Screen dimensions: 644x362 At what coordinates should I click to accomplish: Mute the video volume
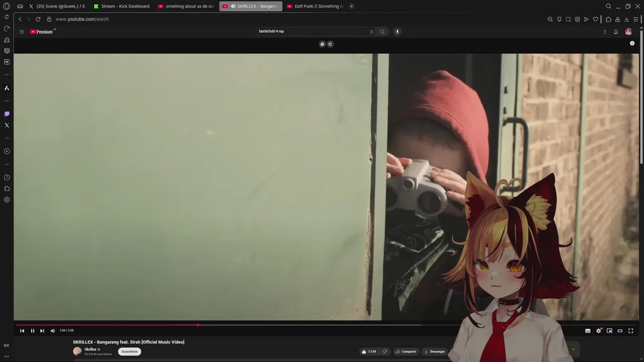tap(52, 331)
